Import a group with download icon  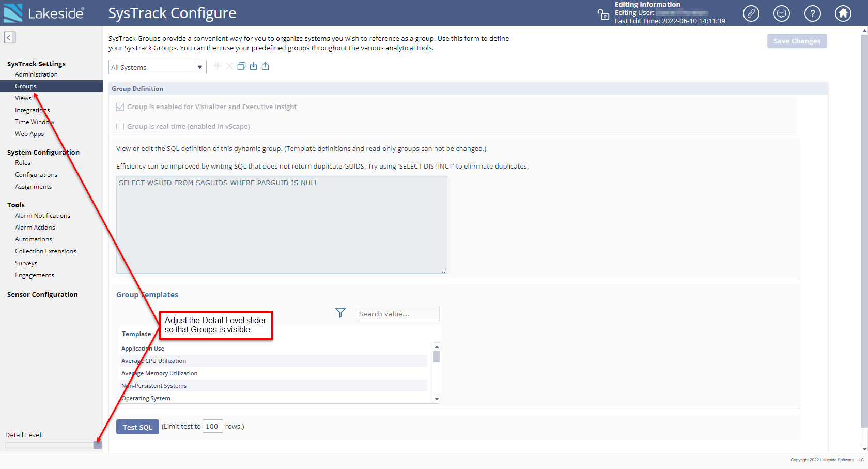coord(253,66)
